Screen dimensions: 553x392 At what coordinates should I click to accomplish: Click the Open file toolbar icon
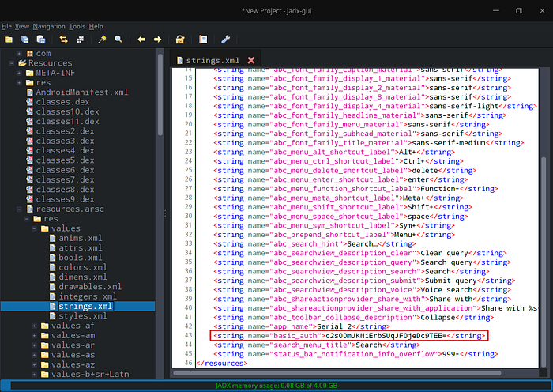click(x=9, y=39)
